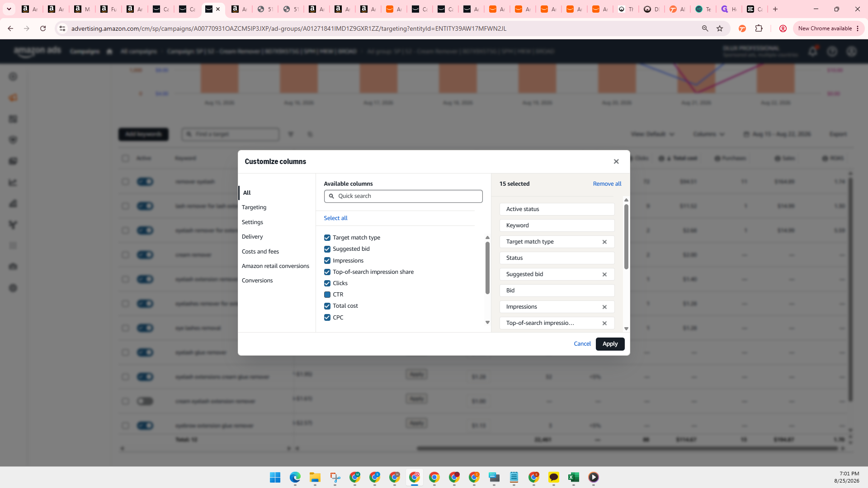This screenshot has height=488, width=868.
Task: View site information icon in address bar
Action: 62,28
